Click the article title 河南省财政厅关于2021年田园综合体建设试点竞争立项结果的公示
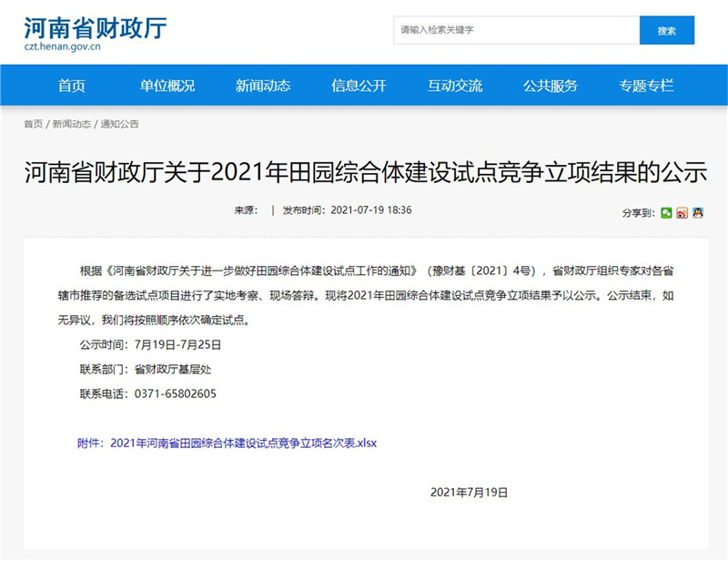Viewport: 728px width, 561px height. click(x=366, y=172)
